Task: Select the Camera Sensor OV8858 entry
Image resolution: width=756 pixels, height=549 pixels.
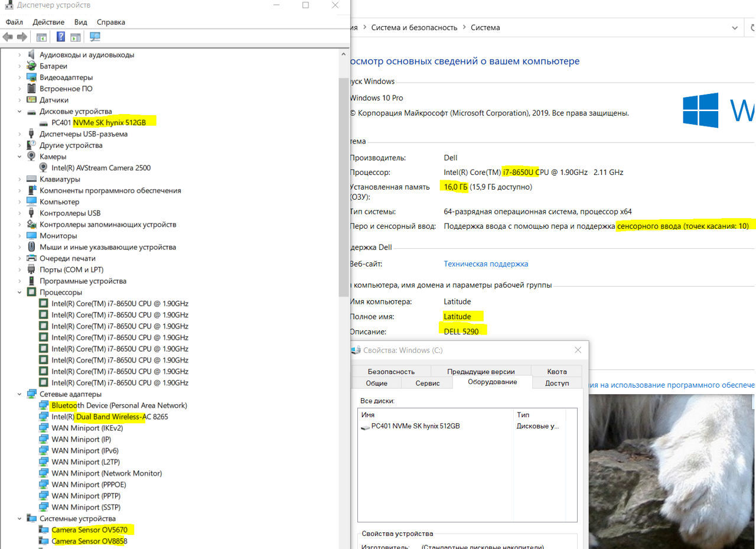Action: 89,541
